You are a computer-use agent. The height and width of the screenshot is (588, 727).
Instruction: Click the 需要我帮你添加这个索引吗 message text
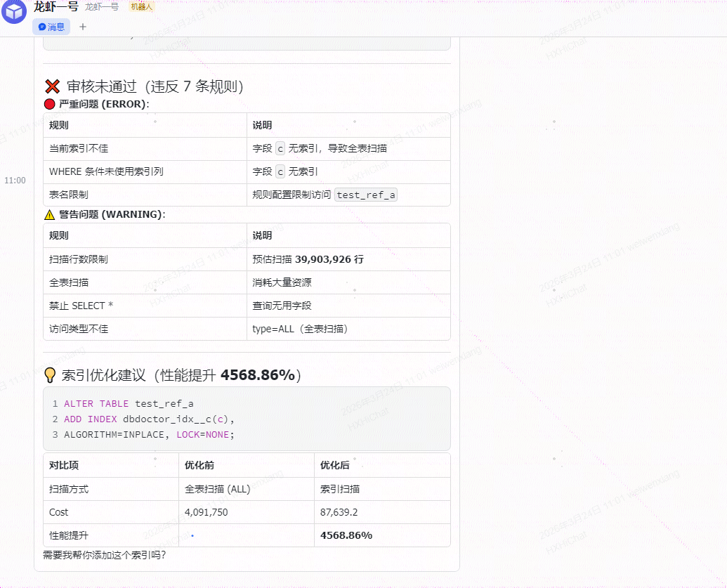(105, 555)
